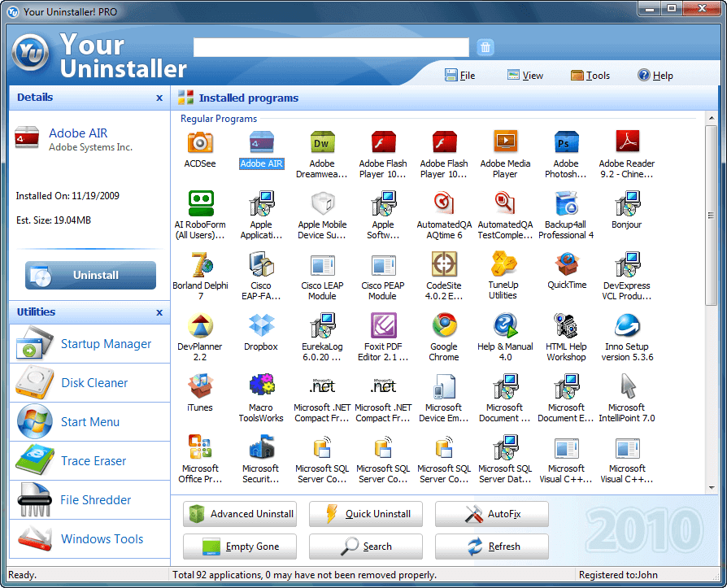
Task: Open the Startup Manager utility
Action: click(x=106, y=344)
